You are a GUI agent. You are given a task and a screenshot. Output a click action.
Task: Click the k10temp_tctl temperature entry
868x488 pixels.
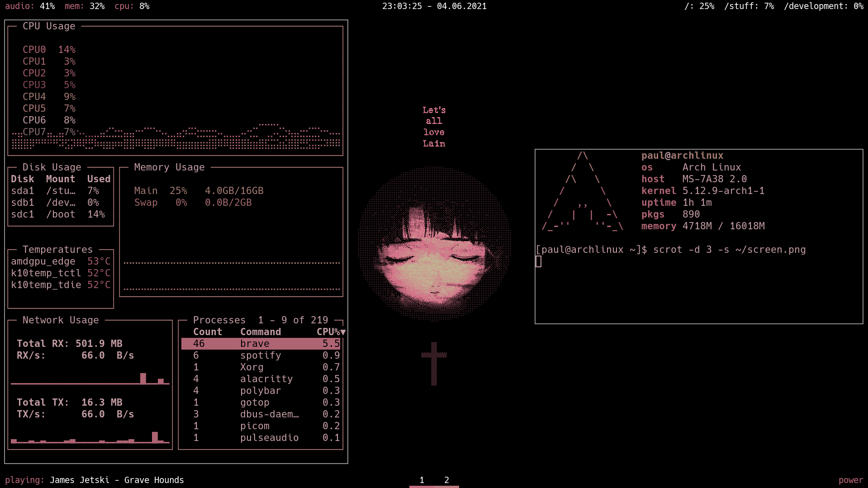61,273
